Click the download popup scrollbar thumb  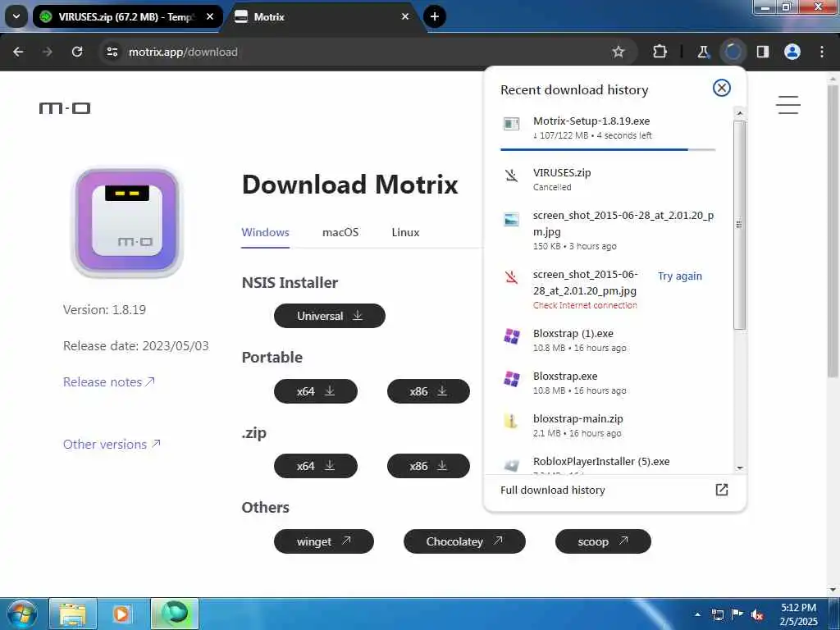pos(739,225)
